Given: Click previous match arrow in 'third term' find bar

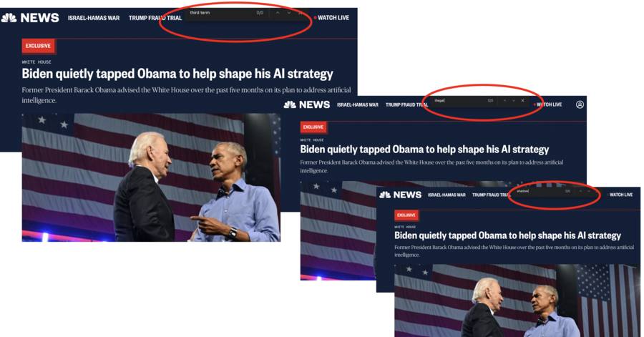Looking at the screenshot, I should [x=278, y=13].
